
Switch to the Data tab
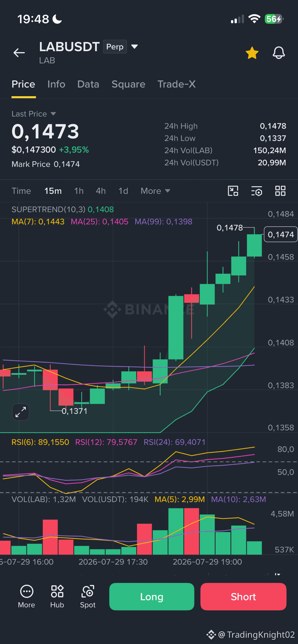coord(88,84)
